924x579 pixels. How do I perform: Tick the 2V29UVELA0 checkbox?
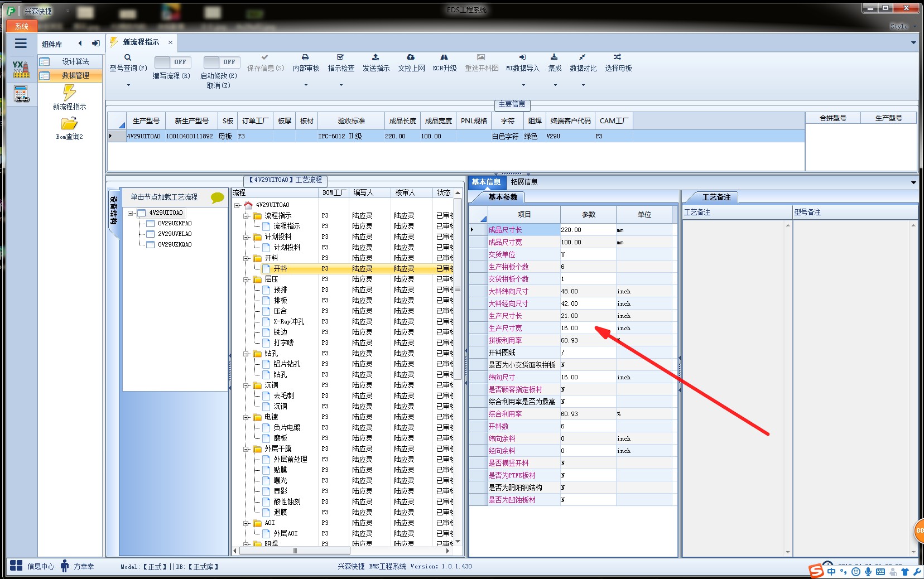[150, 234]
